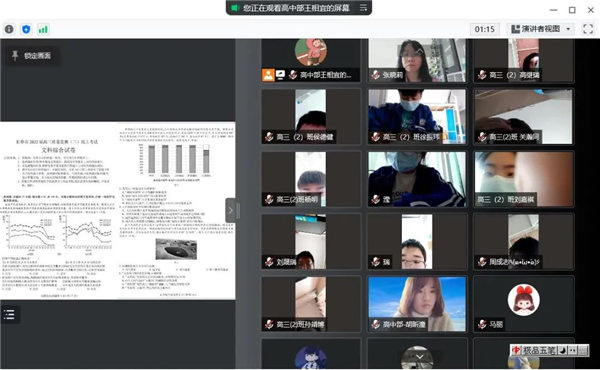Toggle the moon icon in 极品五笔 toolbar
Image resolution: width=600 pixels, height=370 pixels.
(562, 350)
